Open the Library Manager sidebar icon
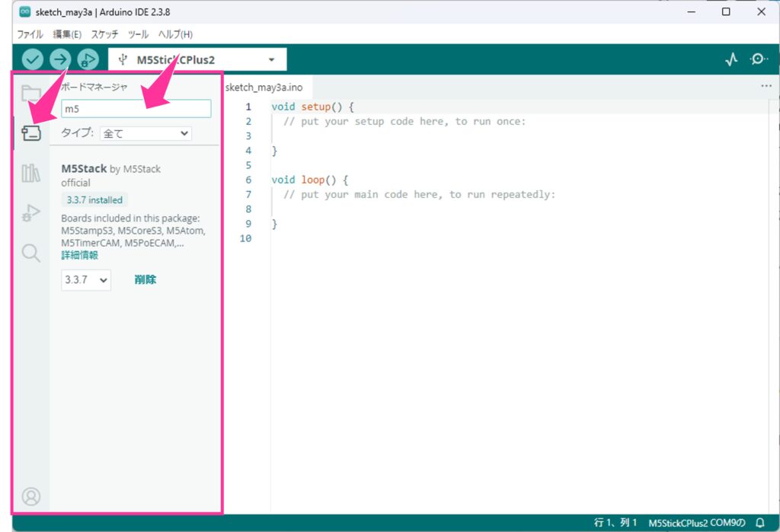The width and height of the screenshot is (780, 532). [x=30, y=173]
